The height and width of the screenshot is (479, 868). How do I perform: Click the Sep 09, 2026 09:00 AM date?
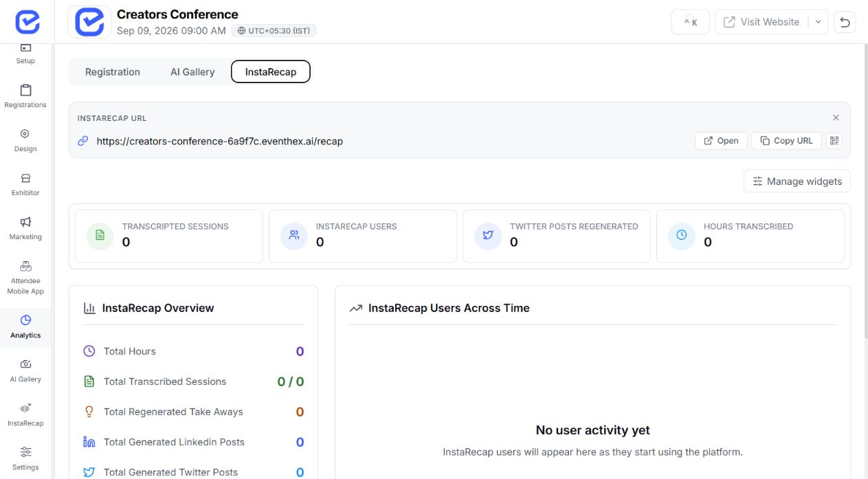pos(171,31)
